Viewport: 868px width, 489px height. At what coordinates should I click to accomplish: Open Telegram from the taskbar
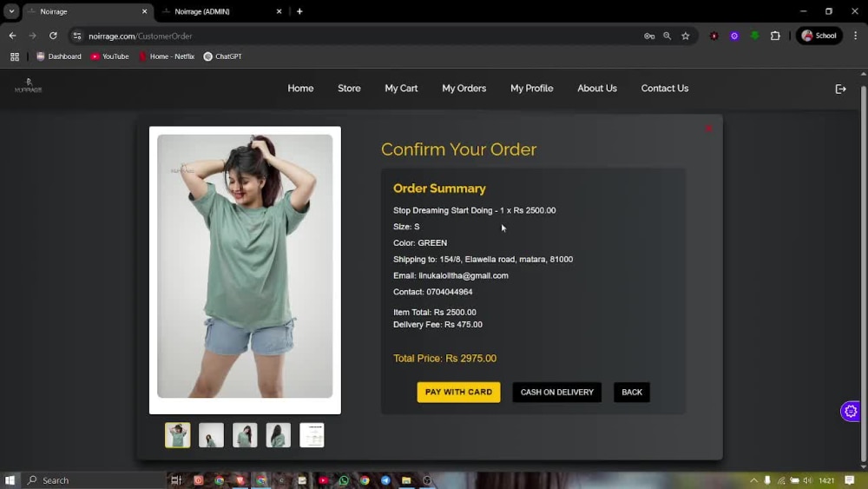point(385,480)
